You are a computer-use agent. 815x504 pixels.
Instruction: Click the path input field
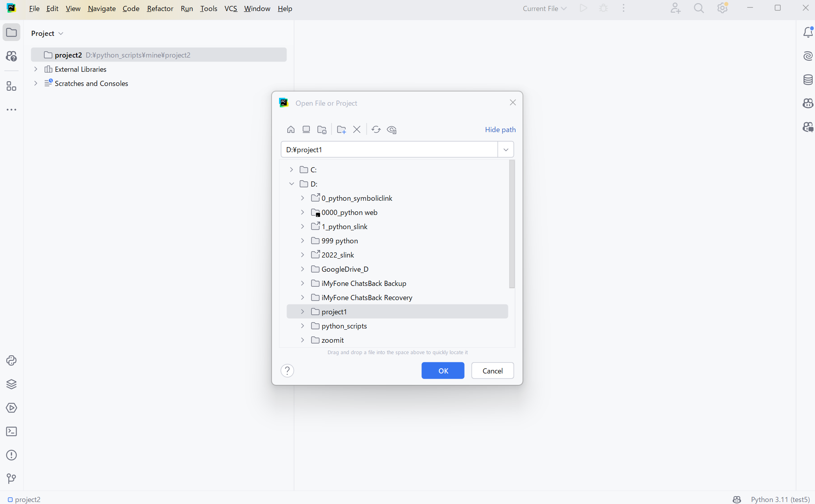point(389,149)
